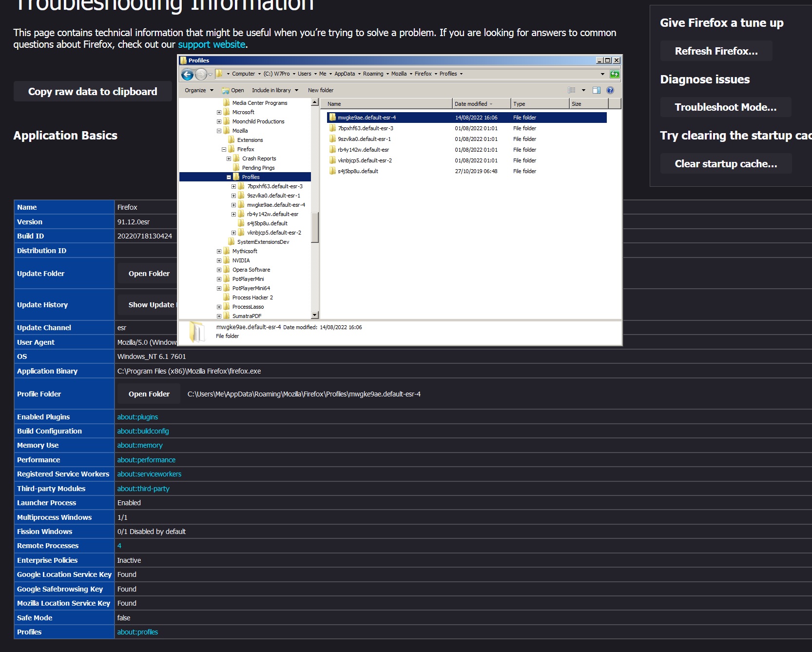Open the recent locations dropdown beside Forward arrow
The height and width of the screenshot is (652, 812).
(211, 75)
